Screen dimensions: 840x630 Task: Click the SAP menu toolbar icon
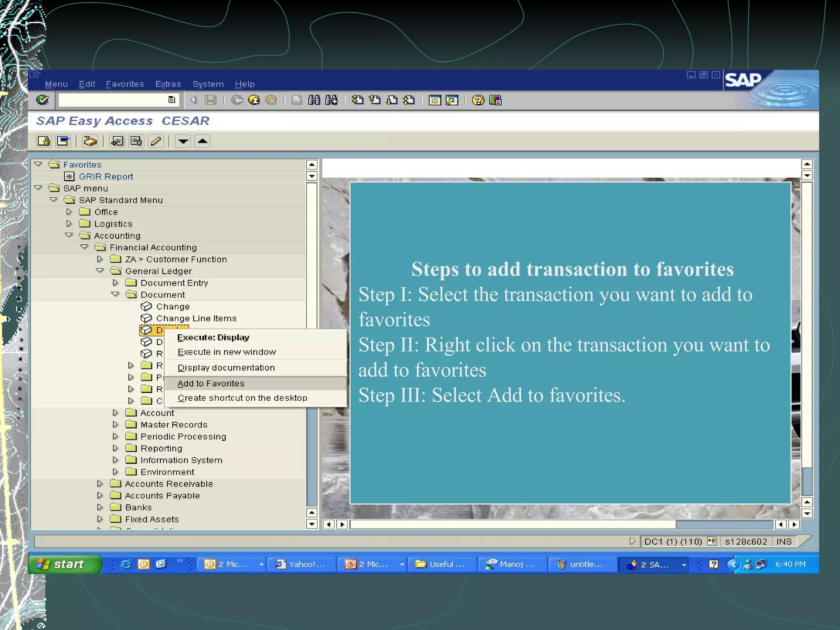(63, 142)
